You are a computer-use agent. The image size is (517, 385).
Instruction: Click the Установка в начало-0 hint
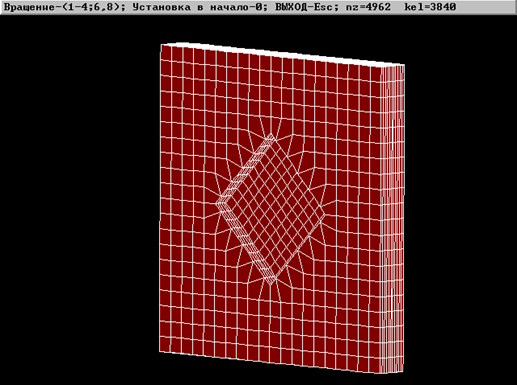[x=196, y=7]
